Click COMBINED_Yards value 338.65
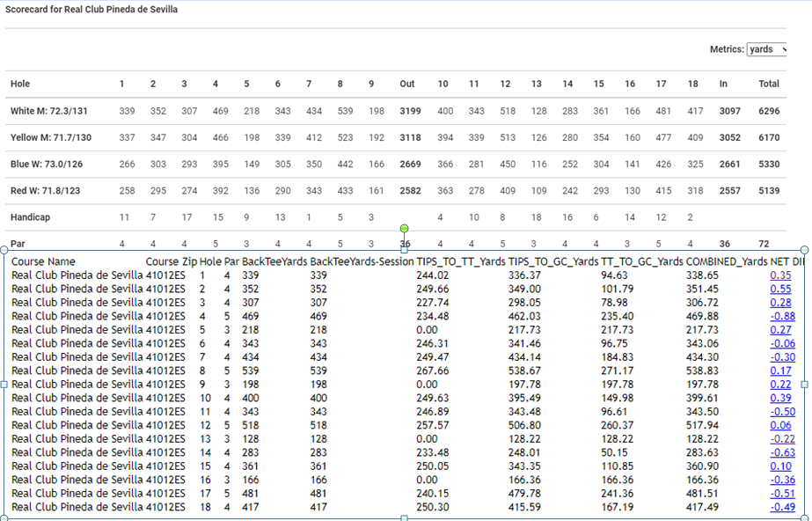812x521 pixels. click(702, 275)
